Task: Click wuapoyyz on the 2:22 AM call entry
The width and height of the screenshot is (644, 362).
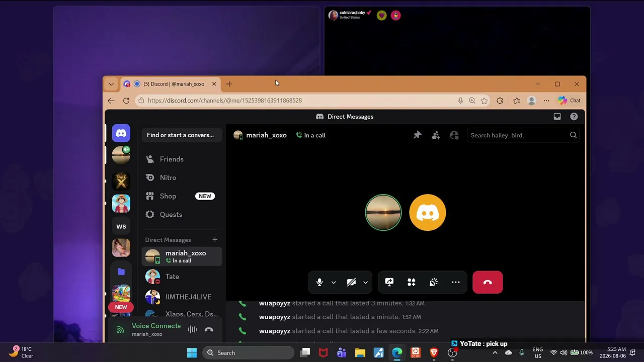Action: coord(275,331)
